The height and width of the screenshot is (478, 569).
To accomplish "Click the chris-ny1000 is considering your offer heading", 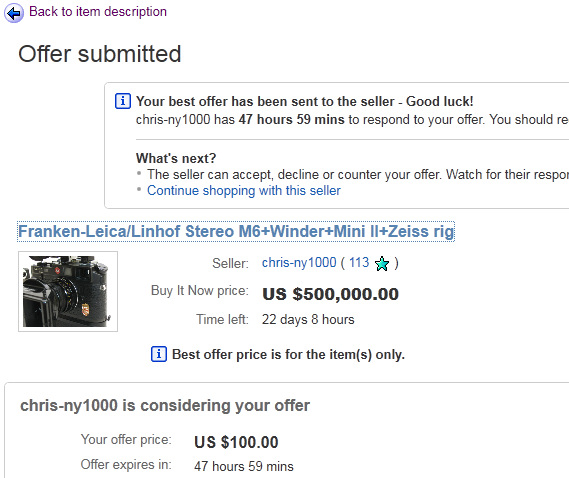I will point(165,405).
